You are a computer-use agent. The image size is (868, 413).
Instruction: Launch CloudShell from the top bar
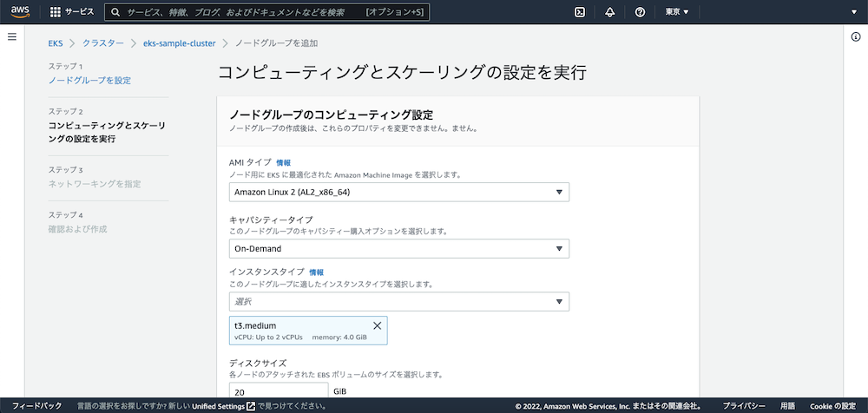580,12
